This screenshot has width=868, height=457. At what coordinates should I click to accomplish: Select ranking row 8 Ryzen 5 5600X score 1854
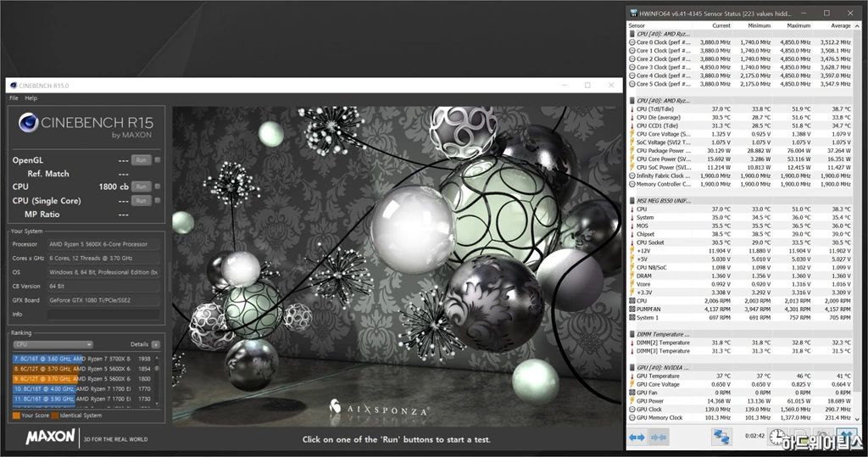coord(82,369)
